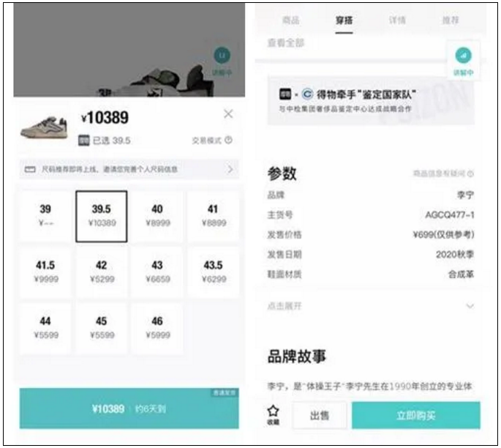
Task: Switch to the 详情 tab
Action: tap(397, 20)
